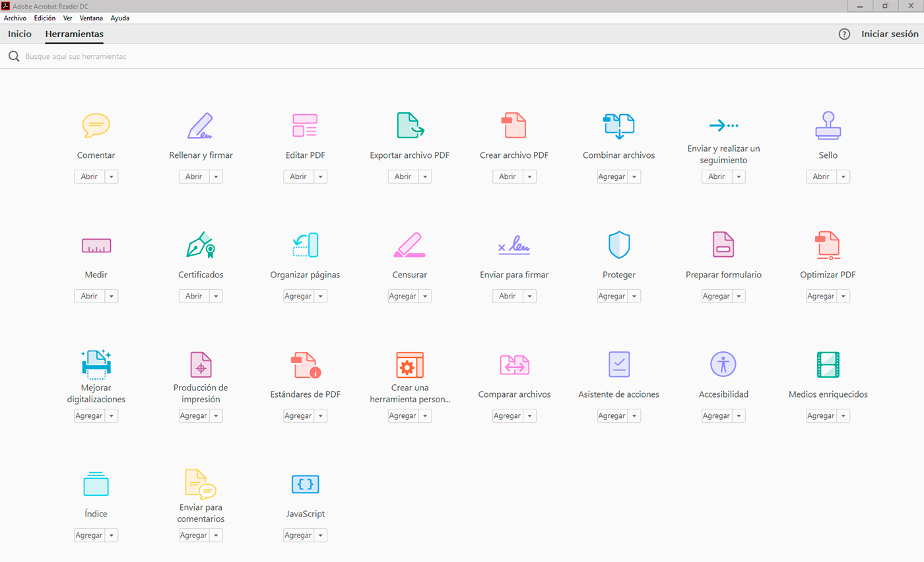
Task: Click Abrir button under Enviar para firmar
Action: tap(508, 297)
